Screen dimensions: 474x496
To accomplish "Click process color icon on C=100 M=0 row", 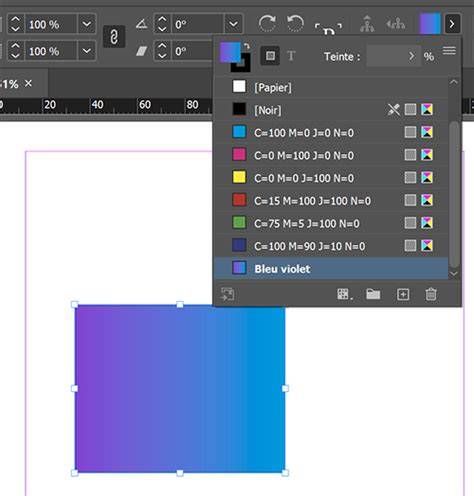I will 410,132.
